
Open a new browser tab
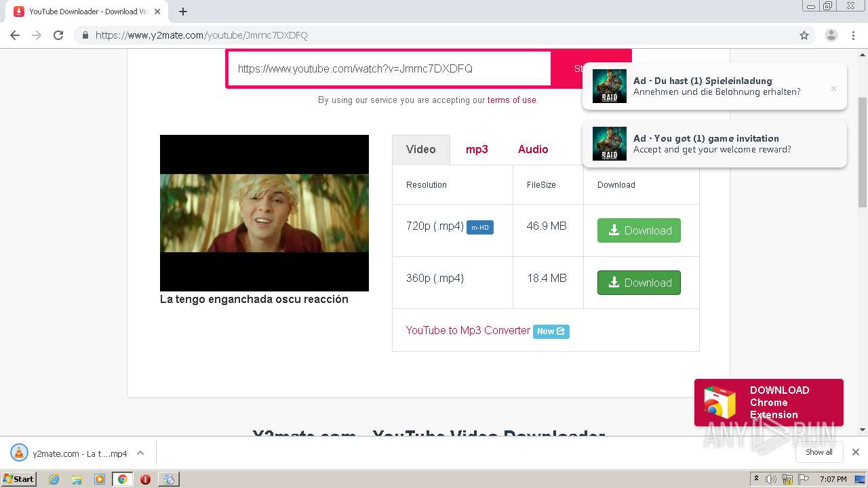coord(183,12)
